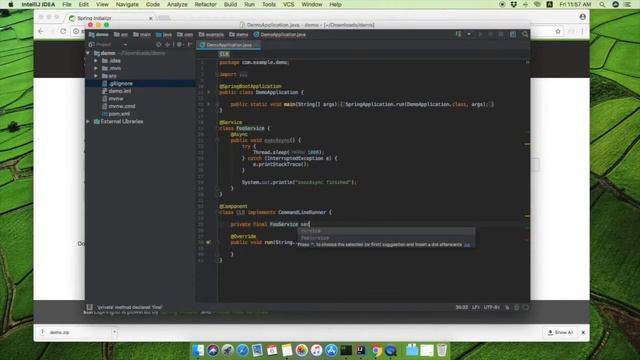The width and height of the screenshot is (640, 360).
Task: Click hide Project panel icon
Action: point(190,44)
